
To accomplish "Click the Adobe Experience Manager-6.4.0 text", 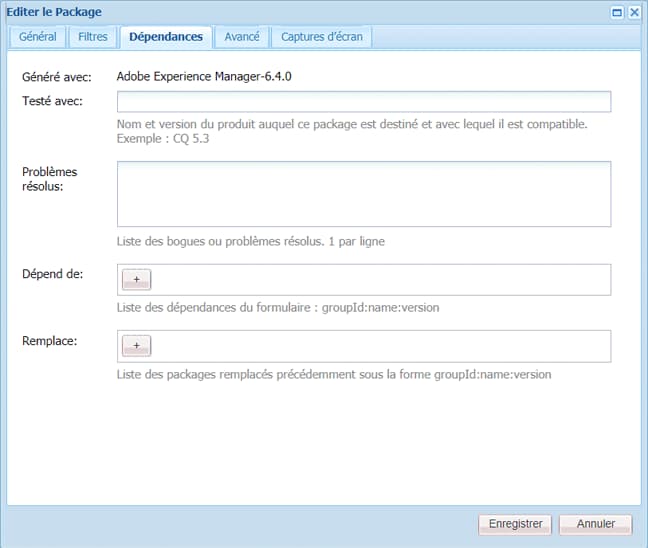I will point(204,76).
